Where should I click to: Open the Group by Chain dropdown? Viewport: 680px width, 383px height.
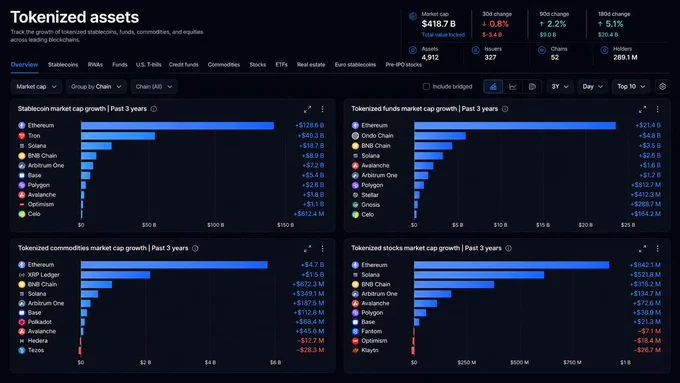click(96, 87)
